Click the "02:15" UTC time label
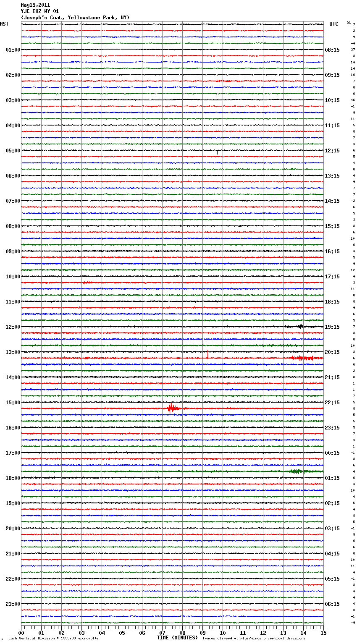The image size is (357, 644). point(332,503)
